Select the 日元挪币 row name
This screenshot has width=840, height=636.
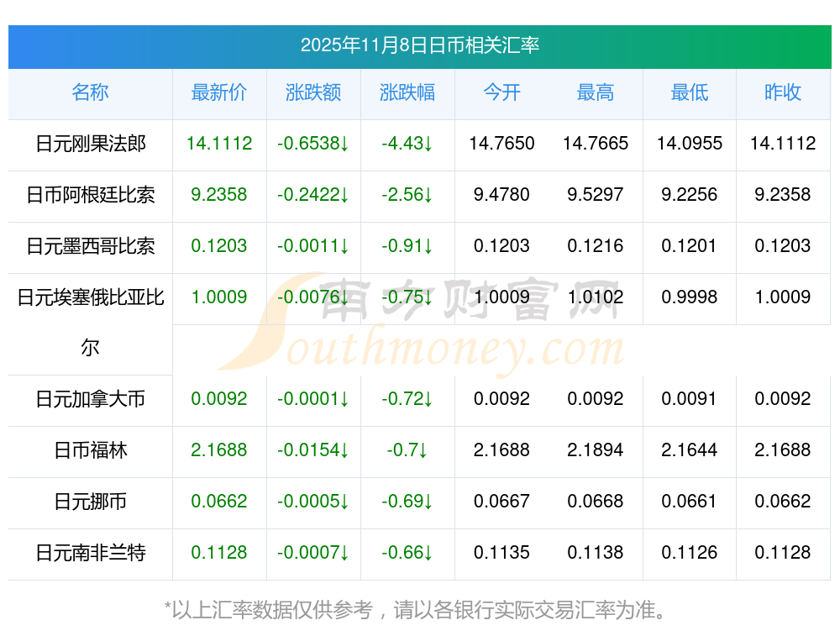[91, 502]
